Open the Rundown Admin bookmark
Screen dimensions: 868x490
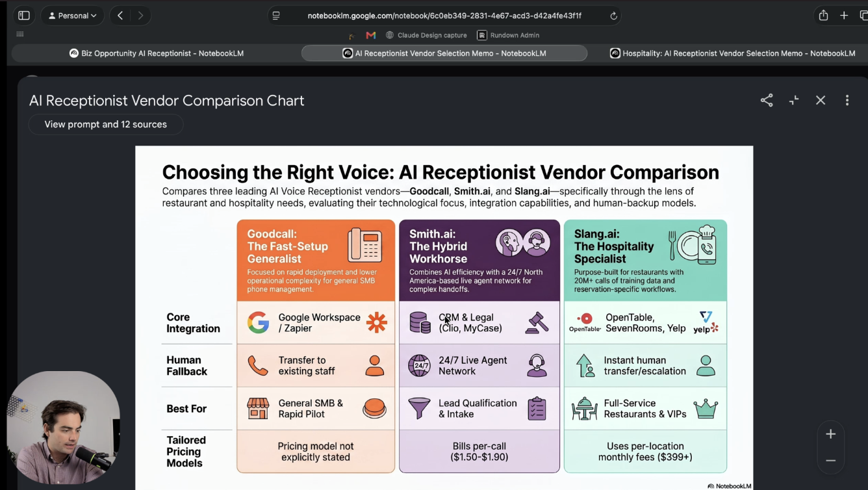508,35
